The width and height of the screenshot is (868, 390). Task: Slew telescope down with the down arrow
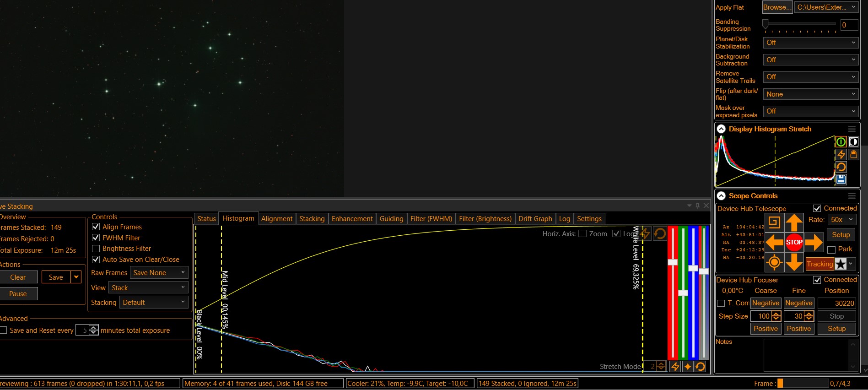(794, 262)
